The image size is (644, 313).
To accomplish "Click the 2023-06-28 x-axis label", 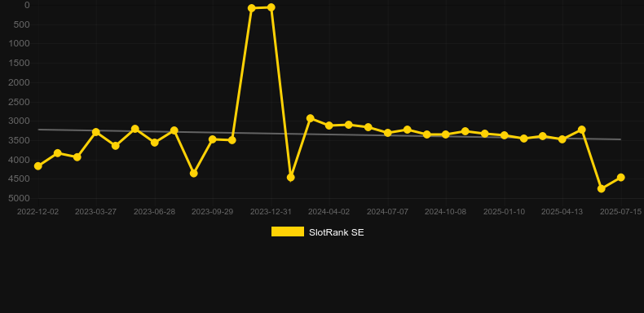I will point(154,212).
